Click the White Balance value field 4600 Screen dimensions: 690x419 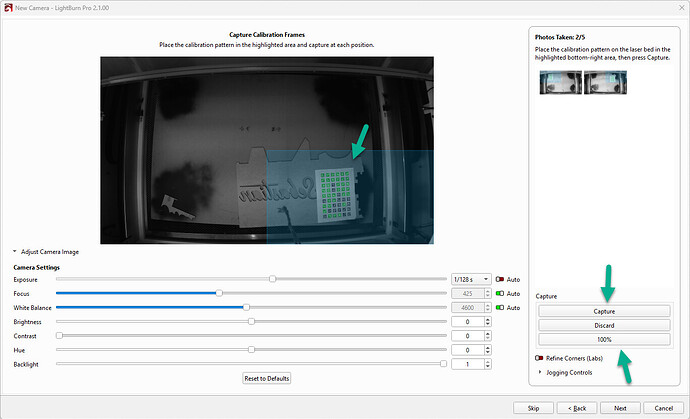click(x=467, y=308)
